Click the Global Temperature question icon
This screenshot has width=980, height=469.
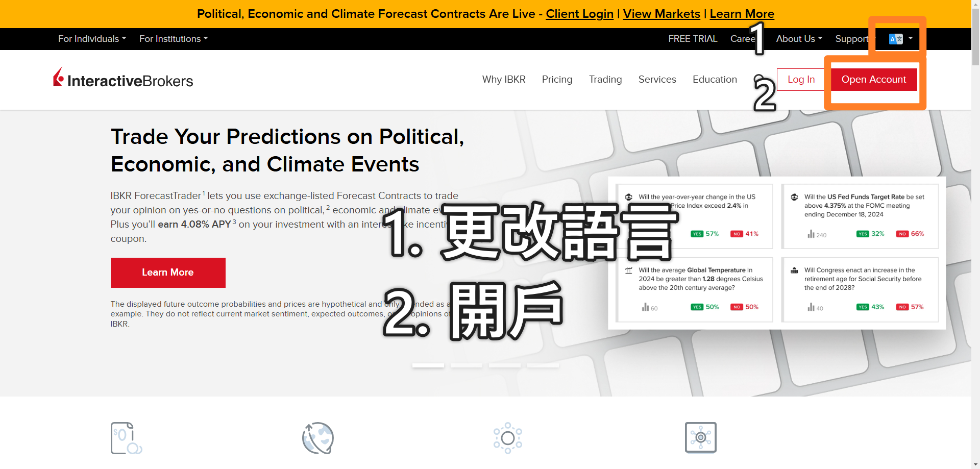(x=629, y=270)
